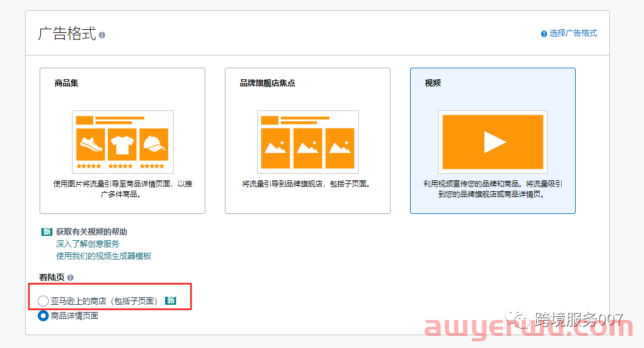Click the description text 将流量引导到品牌旗舰店，包括子页面。
The width and height of the screenshot is (644, 348).
coord(308,184)
